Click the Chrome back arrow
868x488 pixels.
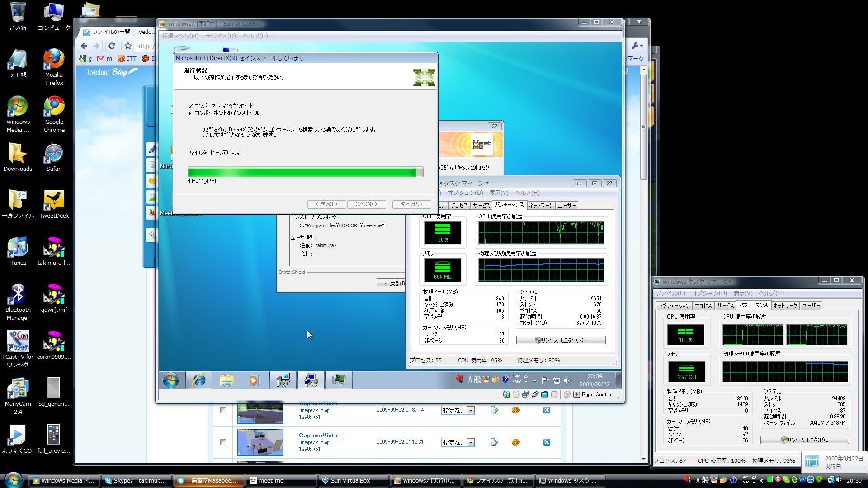tap(84, 46)
